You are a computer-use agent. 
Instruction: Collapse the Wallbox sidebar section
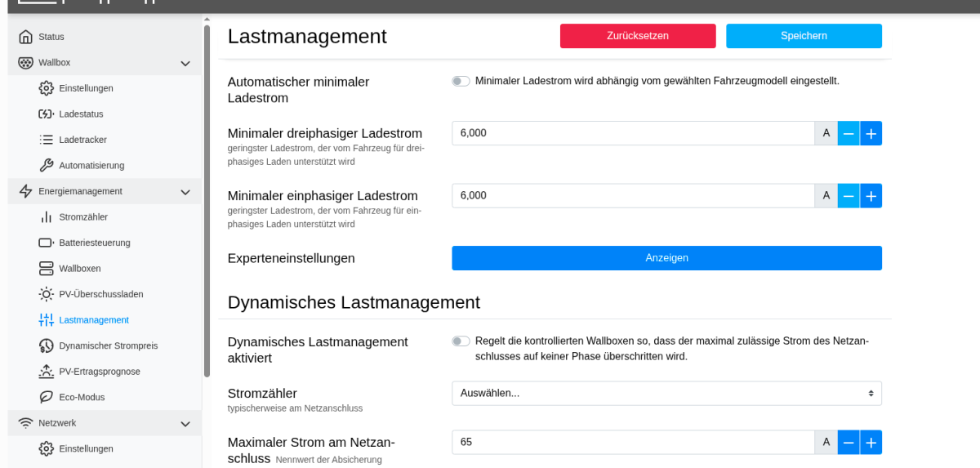coord(185,63)
